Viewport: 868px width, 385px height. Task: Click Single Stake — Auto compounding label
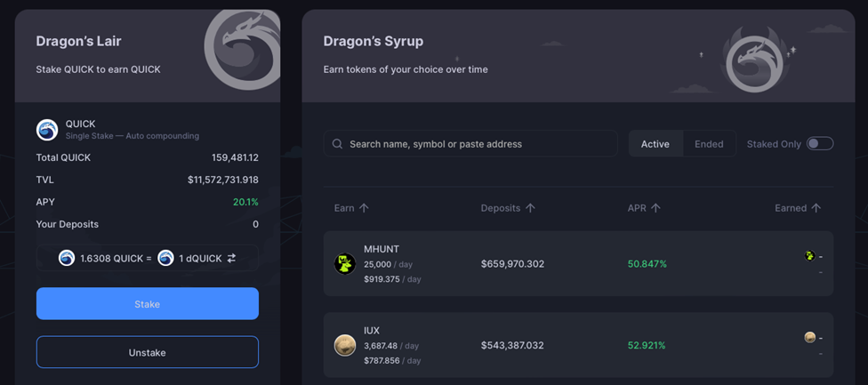point(133,135)
